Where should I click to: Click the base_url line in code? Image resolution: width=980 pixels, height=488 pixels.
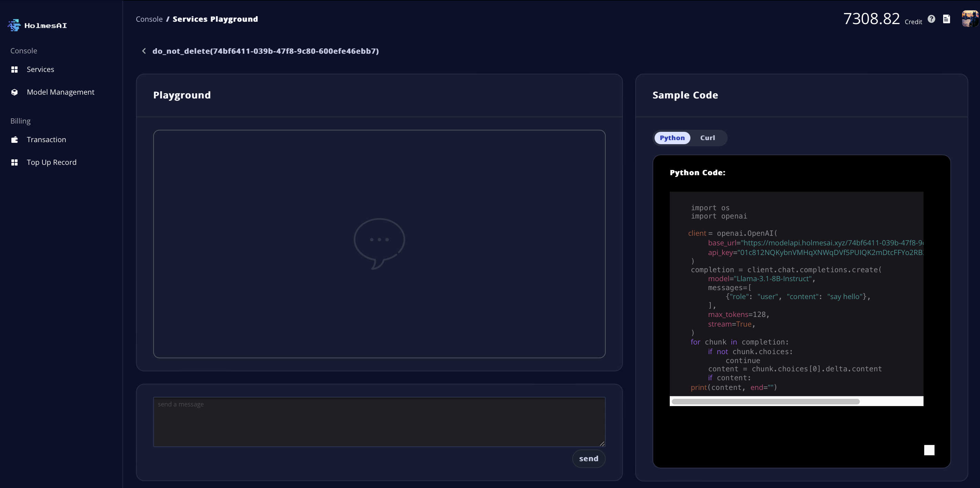[815, 243]
